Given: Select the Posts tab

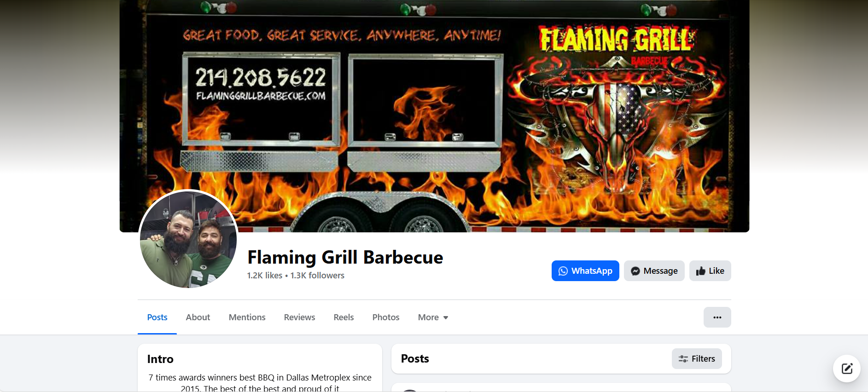Looking at the screenshot, I should (x=157, y=317).
